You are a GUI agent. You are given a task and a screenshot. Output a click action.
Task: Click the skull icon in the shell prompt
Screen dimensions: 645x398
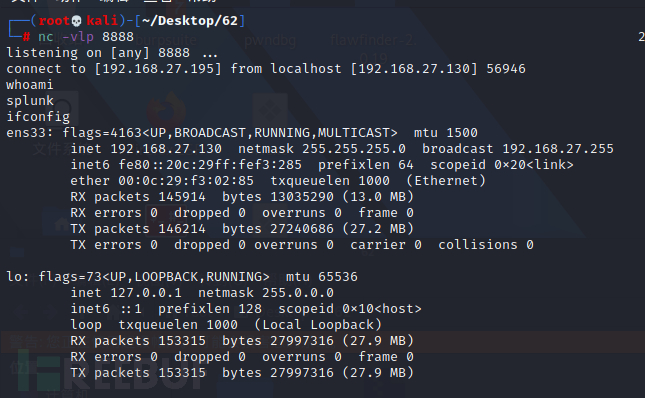tap(77, 21)
